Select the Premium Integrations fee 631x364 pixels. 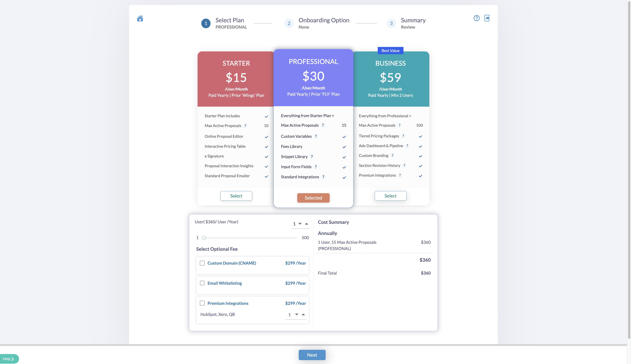coord(202,303)
